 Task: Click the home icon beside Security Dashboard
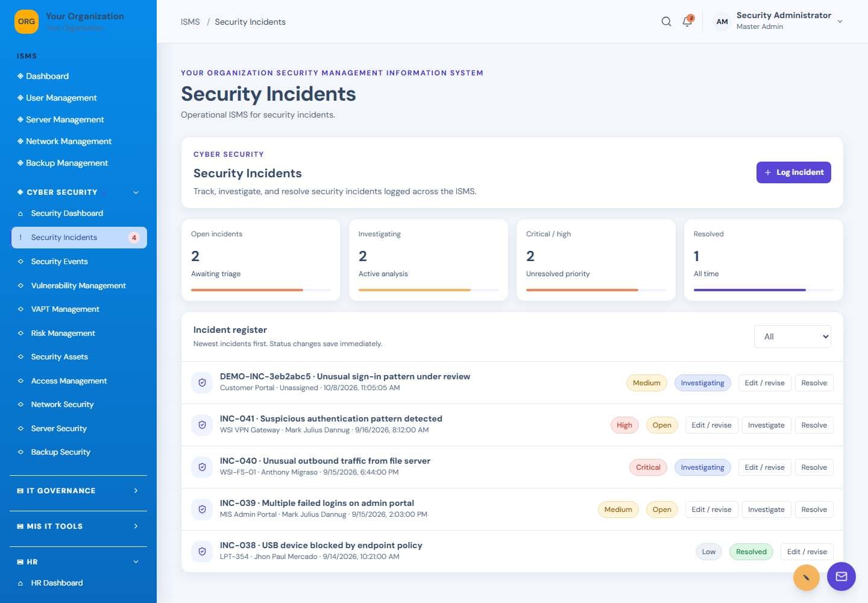point(20,213)
